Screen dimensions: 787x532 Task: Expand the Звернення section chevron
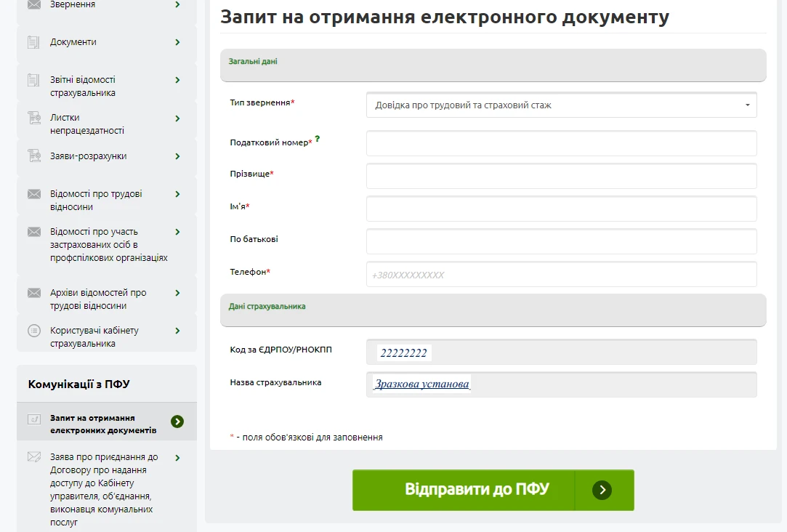tap(177, 4)
